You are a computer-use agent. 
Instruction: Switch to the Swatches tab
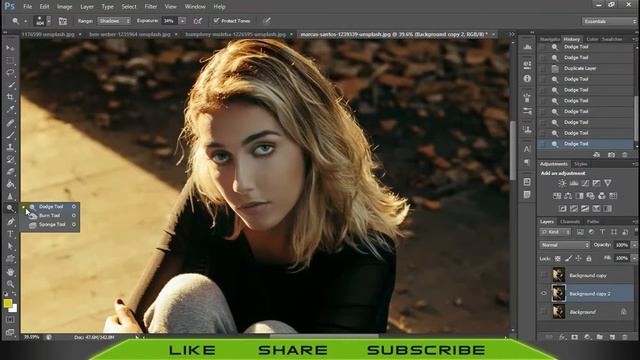click(x=612, y=39)
